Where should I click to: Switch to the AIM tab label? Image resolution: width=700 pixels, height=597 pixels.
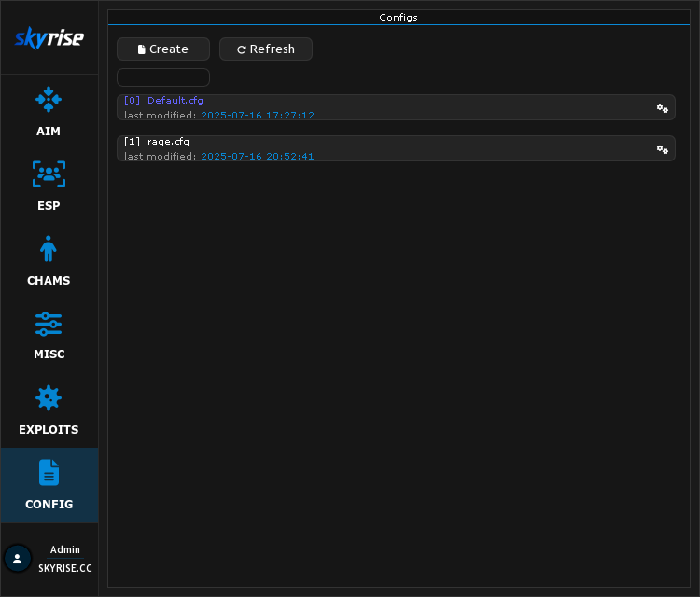(49, 132)
